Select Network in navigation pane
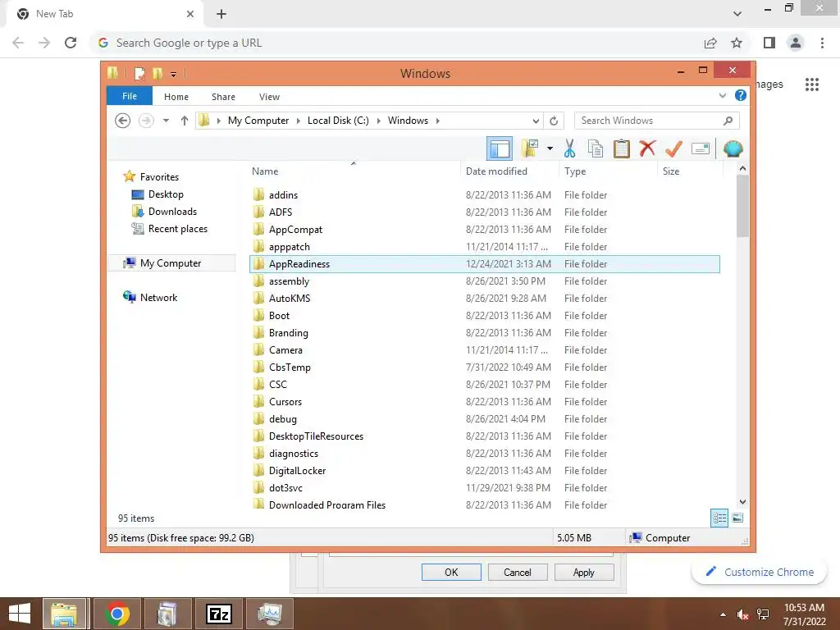Screen dimensions: 840x630 [x=158, y=297]
